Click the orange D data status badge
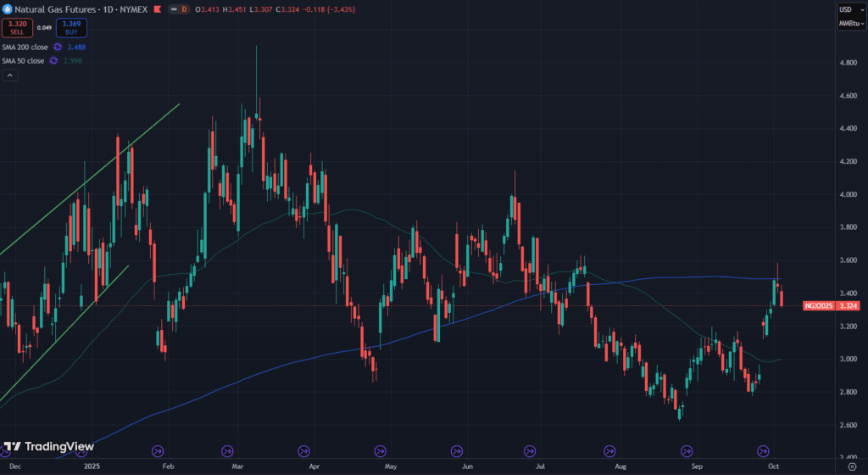The height and width of the screenshot is (475, 868). point(182,8)
